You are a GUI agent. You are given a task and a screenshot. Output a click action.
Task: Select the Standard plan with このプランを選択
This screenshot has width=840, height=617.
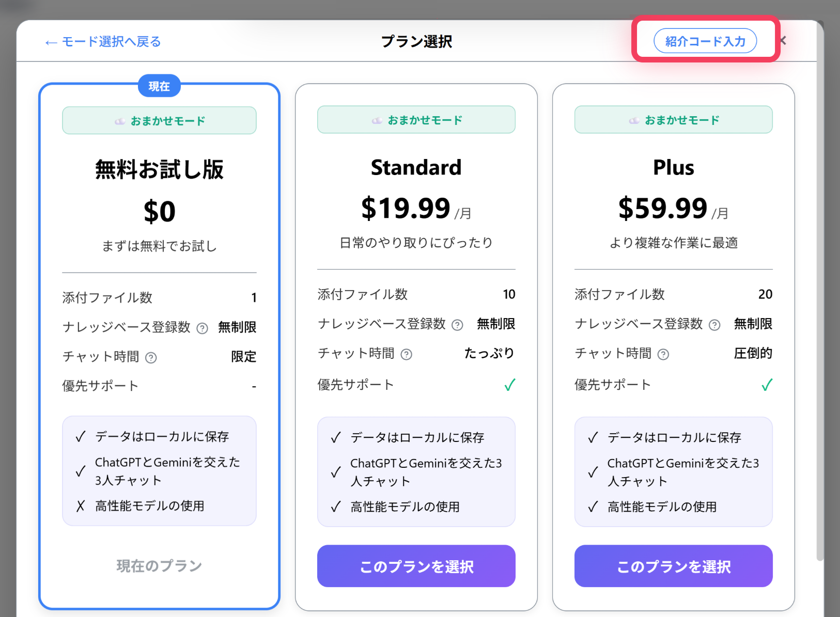(x=416, y=566)
